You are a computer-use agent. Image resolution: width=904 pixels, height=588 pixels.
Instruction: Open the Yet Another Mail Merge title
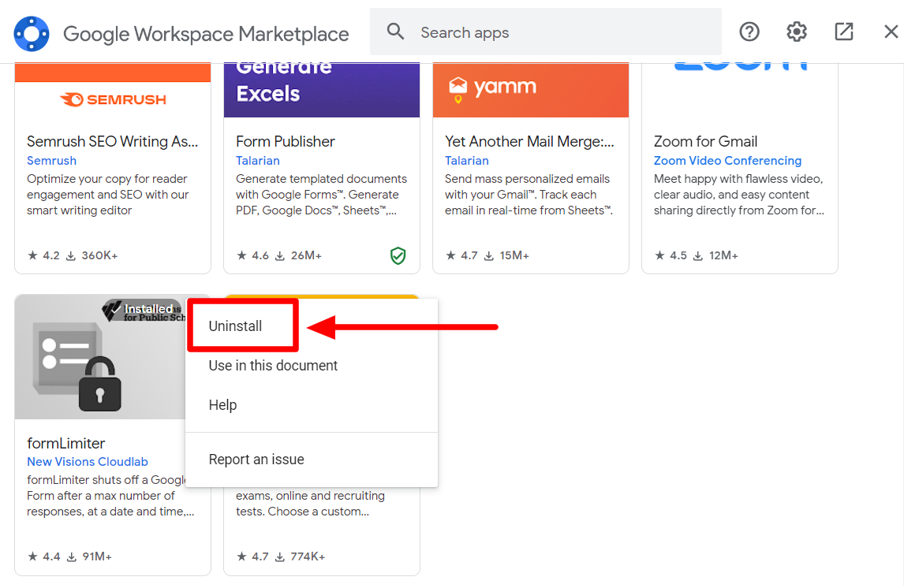coord(529,142)
